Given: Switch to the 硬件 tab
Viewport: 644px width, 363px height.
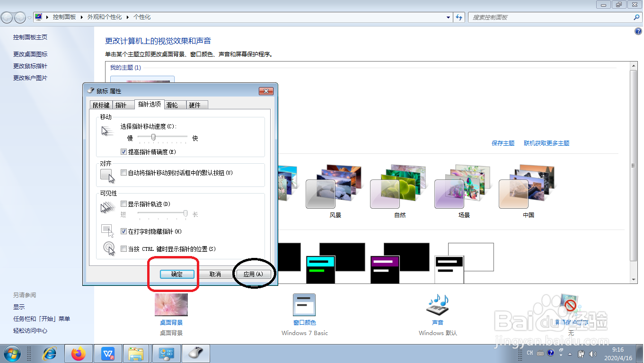Looking at the screenshot, I should tap(196, 104).
